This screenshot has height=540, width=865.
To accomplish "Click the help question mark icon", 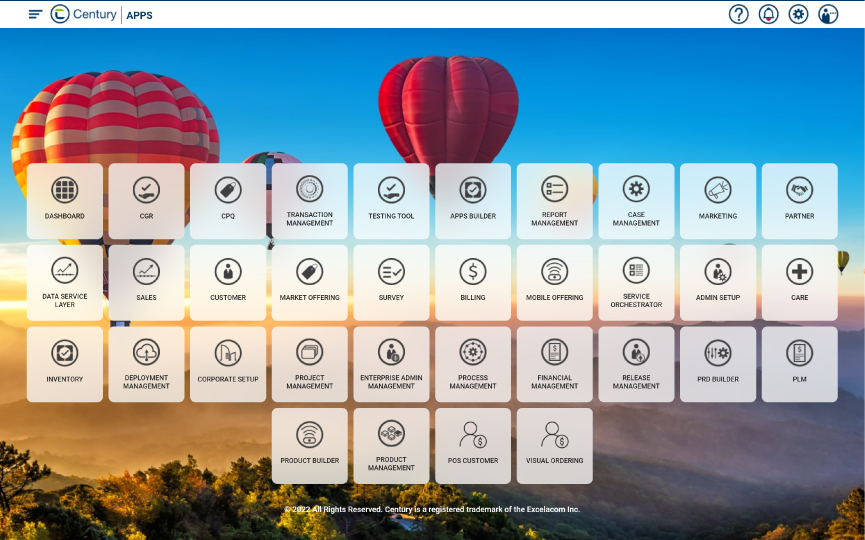I will (x=739, y=14).
